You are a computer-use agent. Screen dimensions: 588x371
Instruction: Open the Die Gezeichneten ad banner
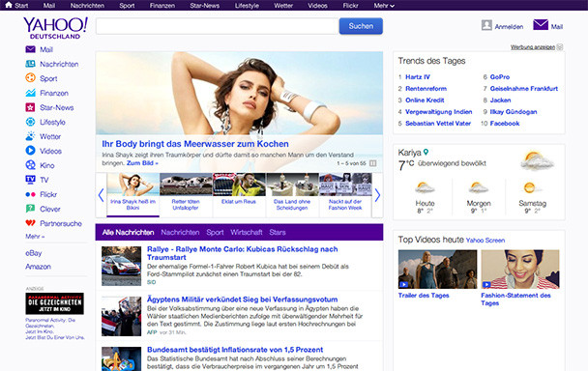54,303
